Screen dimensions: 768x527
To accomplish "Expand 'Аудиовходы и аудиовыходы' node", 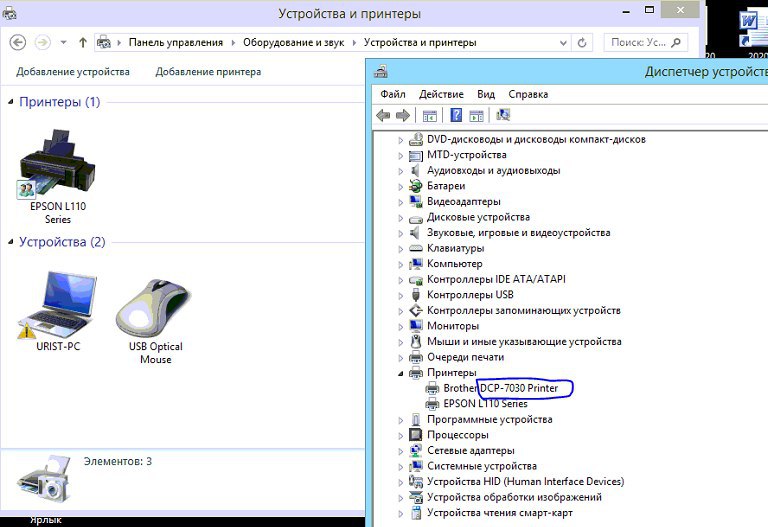I will point(401,171).
